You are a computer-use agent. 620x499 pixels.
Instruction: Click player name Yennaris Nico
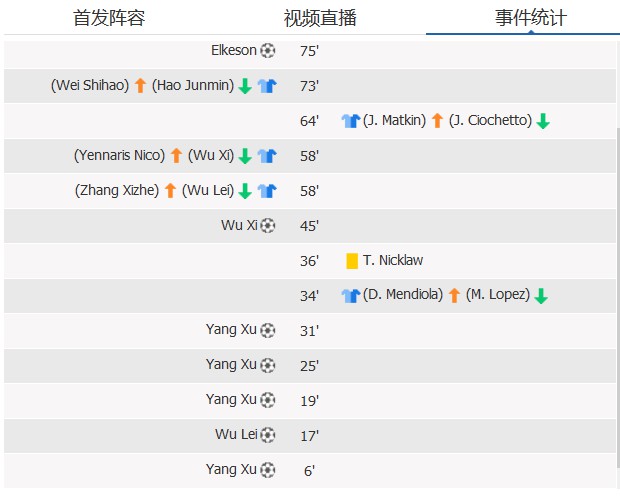[x=119, y=155]
